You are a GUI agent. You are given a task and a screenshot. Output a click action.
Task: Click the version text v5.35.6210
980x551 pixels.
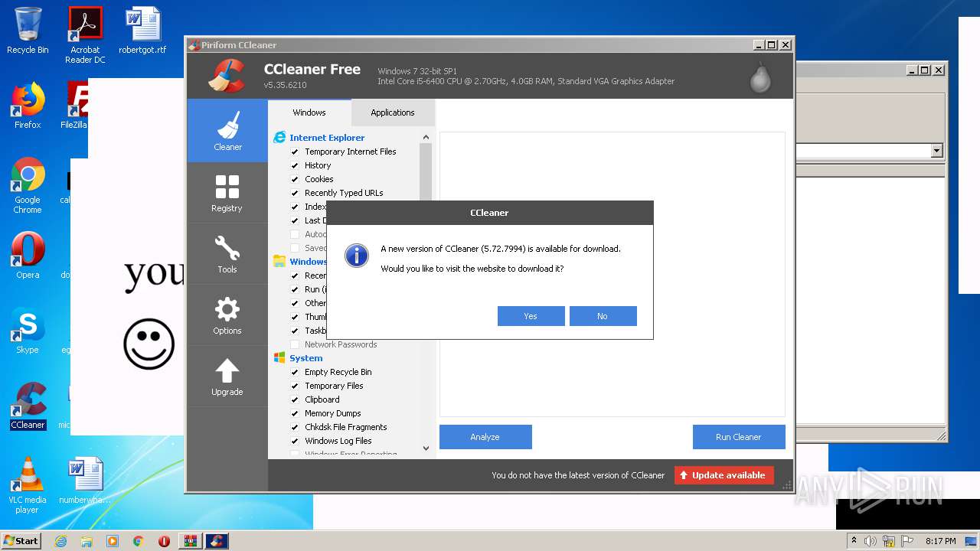pos(285,85)
